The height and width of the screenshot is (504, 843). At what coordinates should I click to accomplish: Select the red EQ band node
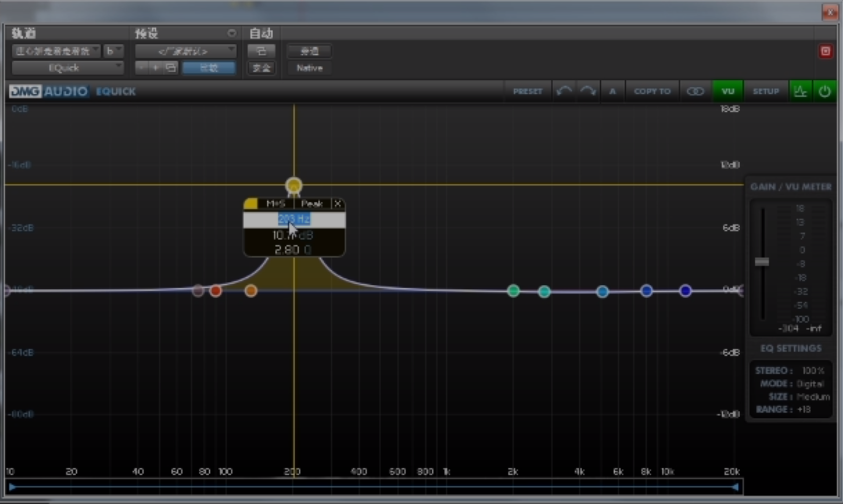point(216,291)
